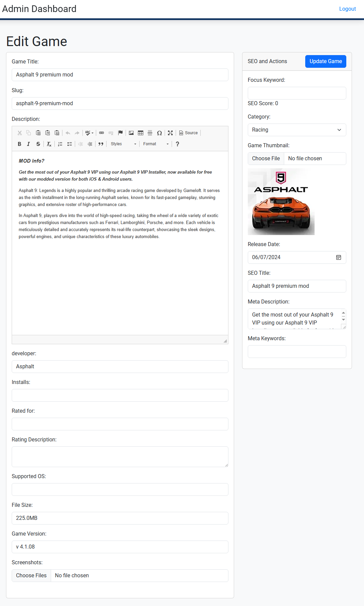Redo the editor change
The height and width of the screenshot is (606, 364).
click(x=77, y=133)
